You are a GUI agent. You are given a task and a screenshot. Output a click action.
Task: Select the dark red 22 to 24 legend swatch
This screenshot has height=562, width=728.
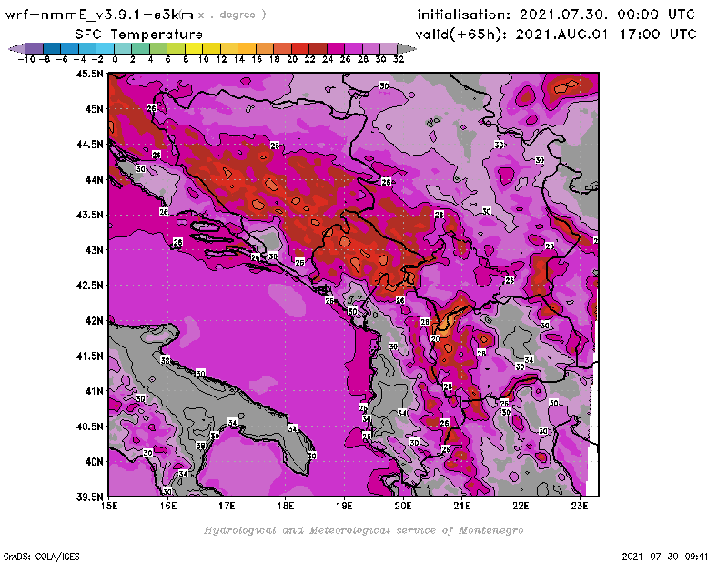click(x=318, y=48)
